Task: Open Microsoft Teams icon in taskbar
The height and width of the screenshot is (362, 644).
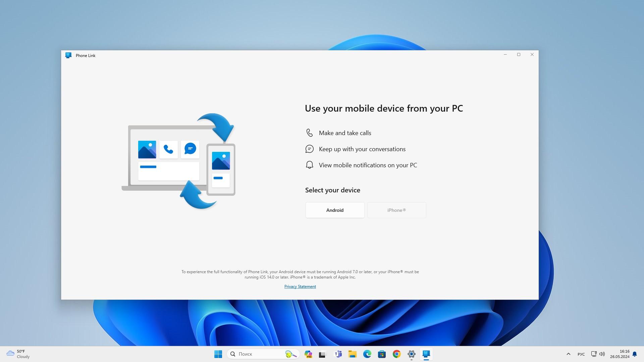Action: point(338,354)
